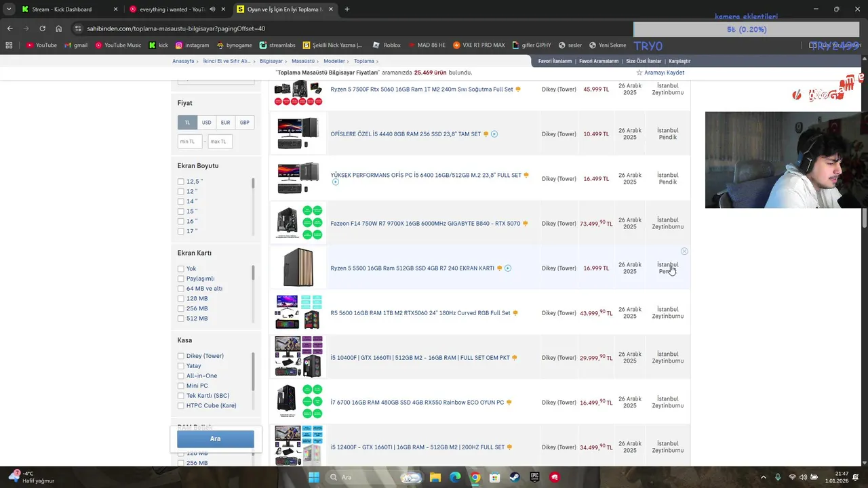This screenshot has width=868, height=488.
Task: Open kick bookmark
Action: 159,45
